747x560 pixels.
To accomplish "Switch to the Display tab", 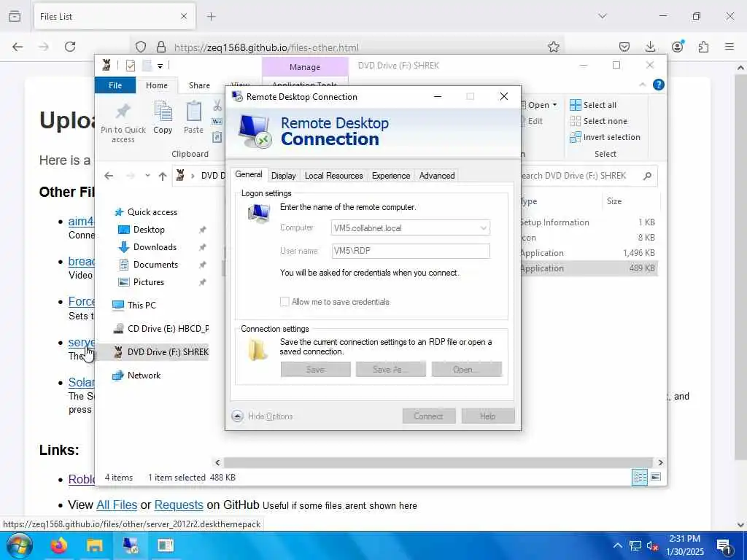I will tap(284, 175).
